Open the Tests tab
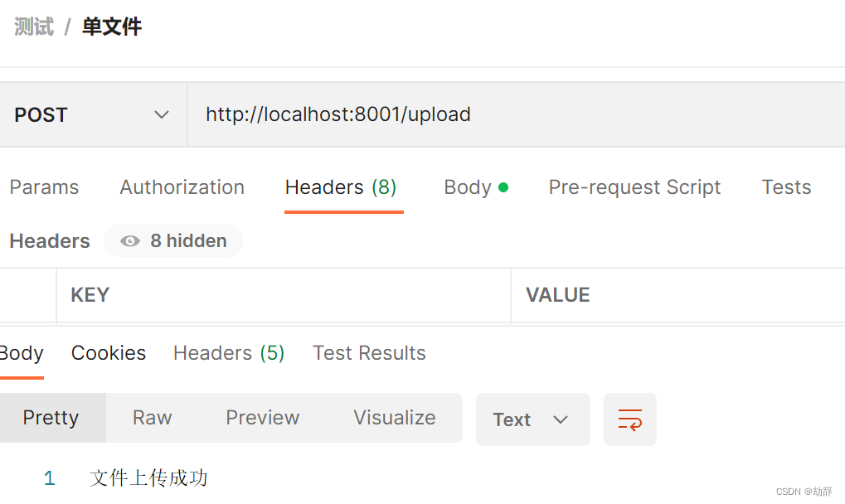Viewport: 845px width, 504px height. [786, 187]
